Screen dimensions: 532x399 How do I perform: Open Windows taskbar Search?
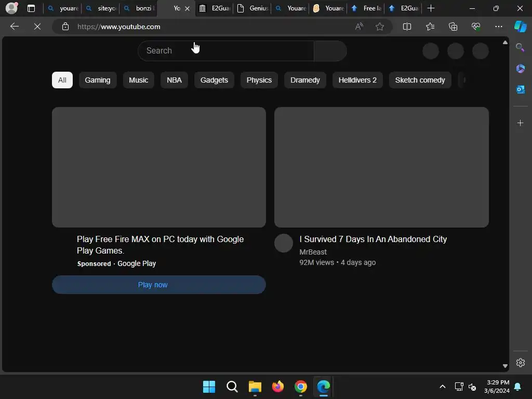[x=232, y=387]
